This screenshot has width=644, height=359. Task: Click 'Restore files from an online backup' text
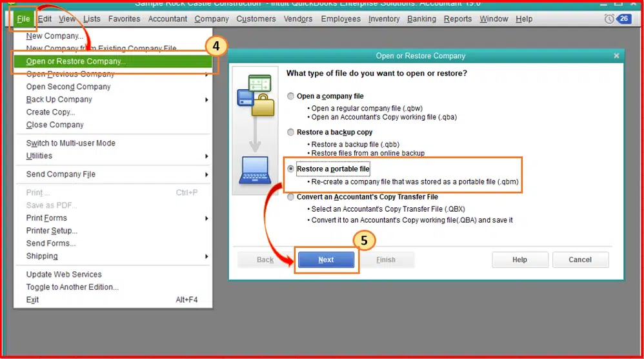[368, 153]
